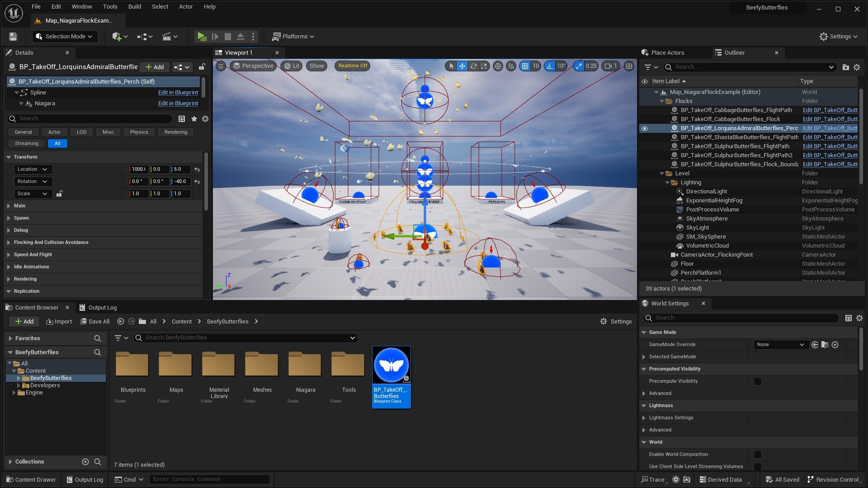Toggle rotation snap angle icon
The width and height of the screenshot is (868, 488).
click(x=550, y=66)
